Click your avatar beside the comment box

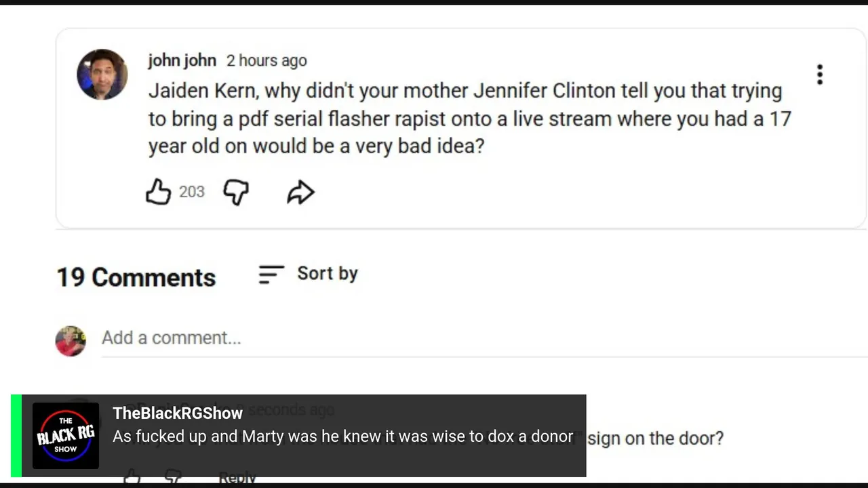71,341
